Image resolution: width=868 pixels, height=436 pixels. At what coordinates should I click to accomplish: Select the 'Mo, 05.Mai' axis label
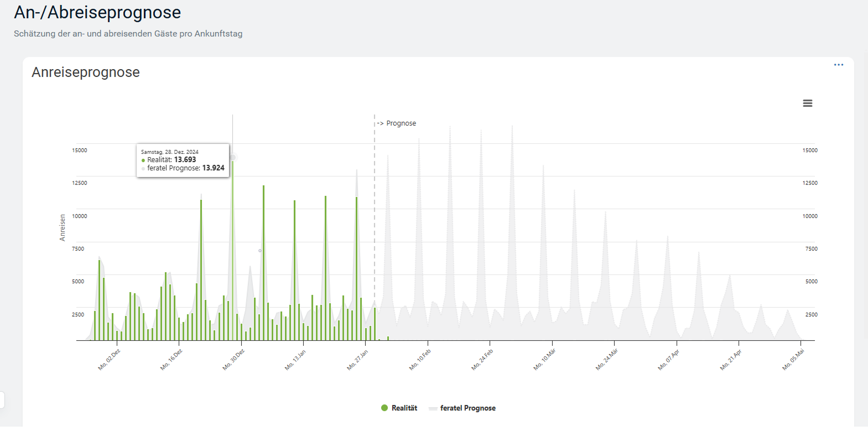coord(793,360)
